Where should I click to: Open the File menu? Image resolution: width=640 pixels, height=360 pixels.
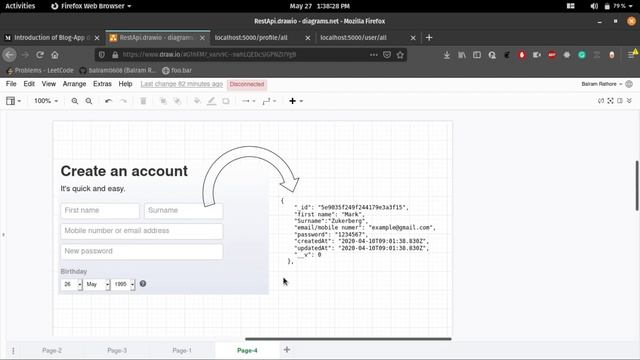(11, 84)
